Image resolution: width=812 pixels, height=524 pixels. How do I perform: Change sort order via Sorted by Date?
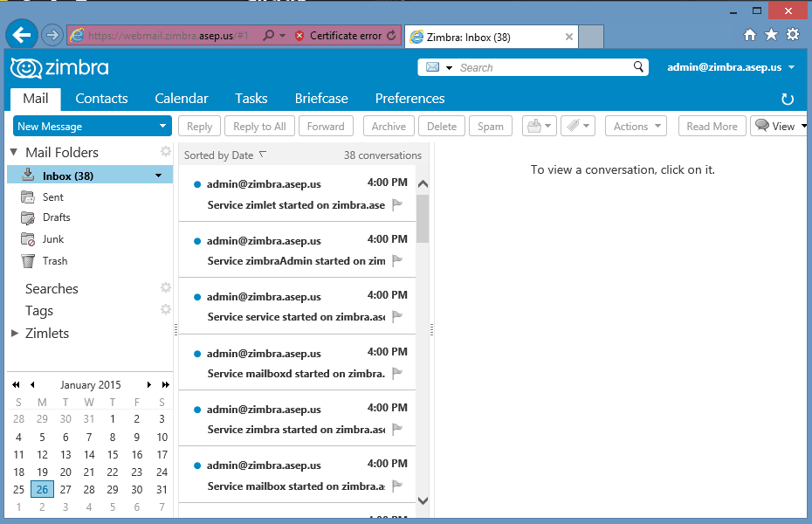point(225,155)
